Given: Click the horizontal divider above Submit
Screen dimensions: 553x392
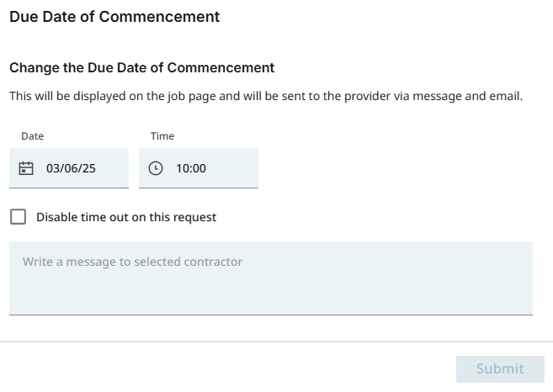Looking at the screenshot, I should [x=276, y=342].
